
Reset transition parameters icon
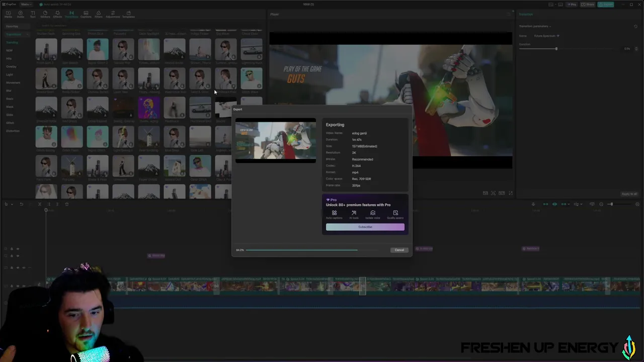tap(635, 26)
